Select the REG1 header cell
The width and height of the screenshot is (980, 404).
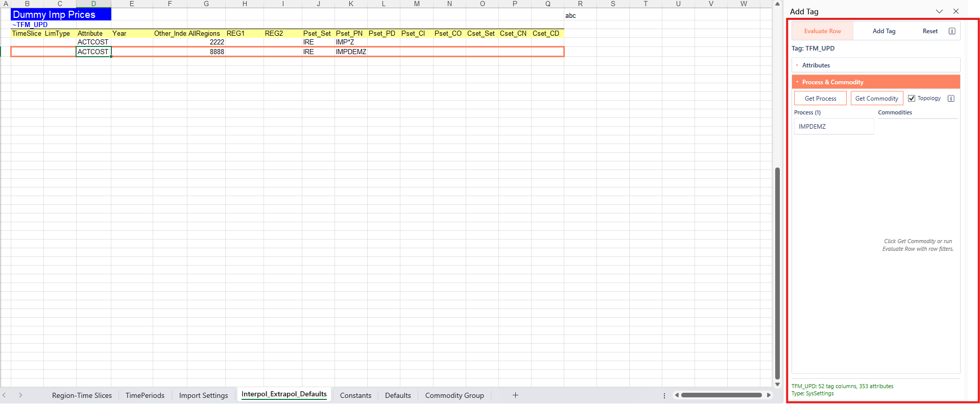coord(245,33)
